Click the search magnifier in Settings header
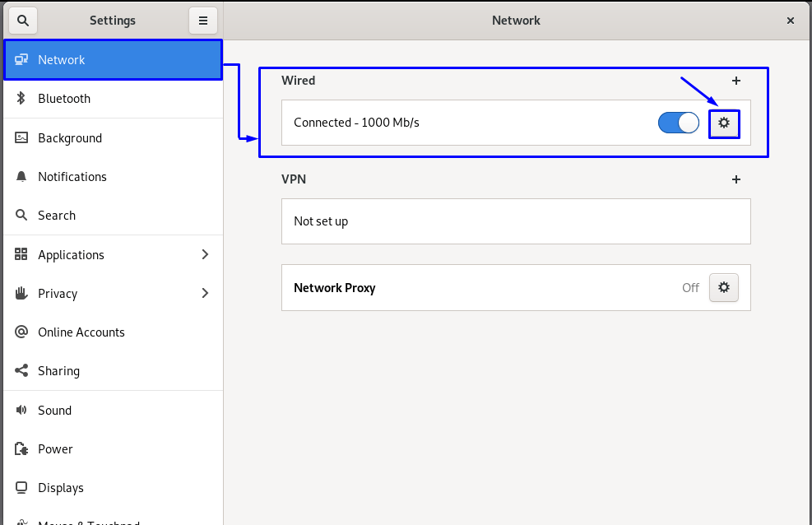The height and width of the screenshot is (525, 812). [x=22, y=20]
